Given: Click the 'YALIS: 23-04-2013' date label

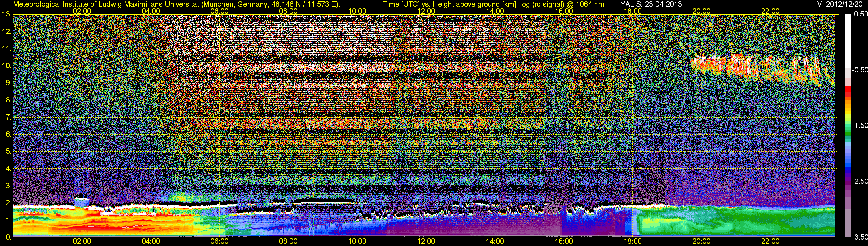Looking at the screenshot, I should 651,4.
